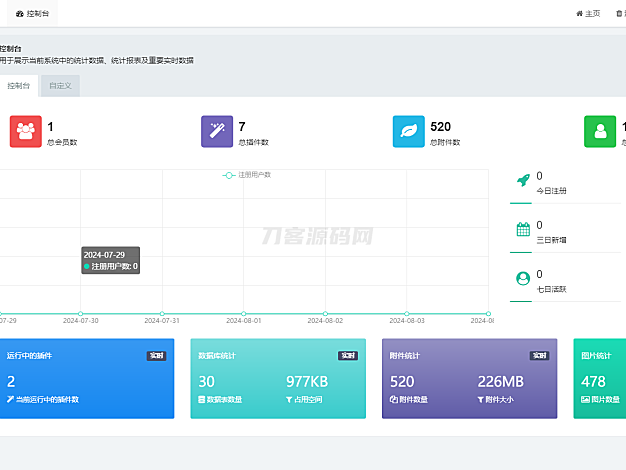Screen dimensions: 626x470
Task: Click the 数据库统计 card title
Action: [x=217, y=355]
